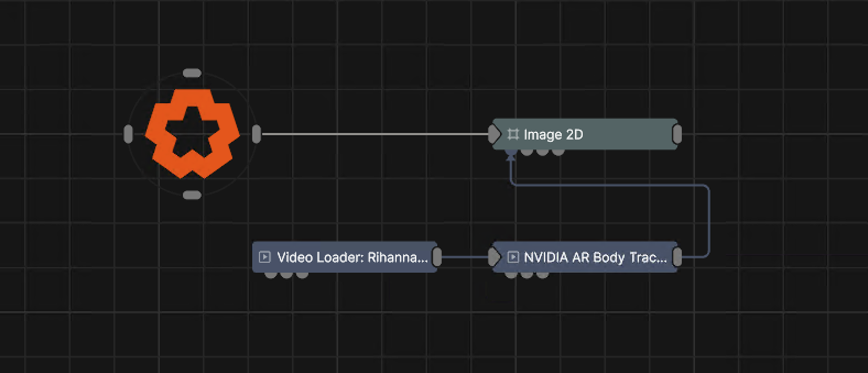Select the Video Loader: Rihanna node
The width and height of the screenshot is (868, 373).
point(345,256)
